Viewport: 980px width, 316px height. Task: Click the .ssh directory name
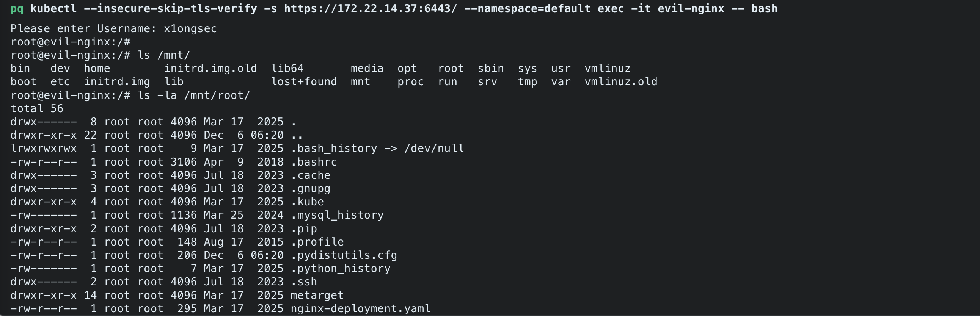click(303, 282)
